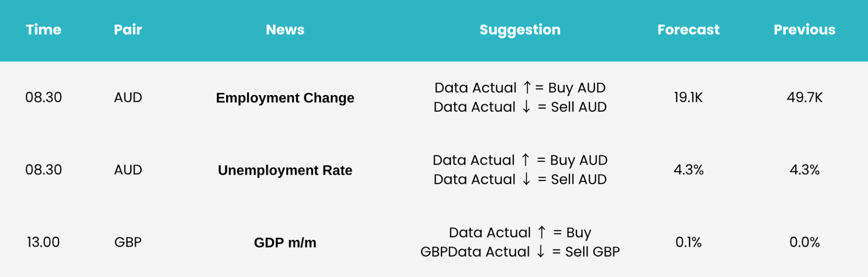Click the Pair column header
This screenshot has height=277, width=868.
(x=128, y=30)
